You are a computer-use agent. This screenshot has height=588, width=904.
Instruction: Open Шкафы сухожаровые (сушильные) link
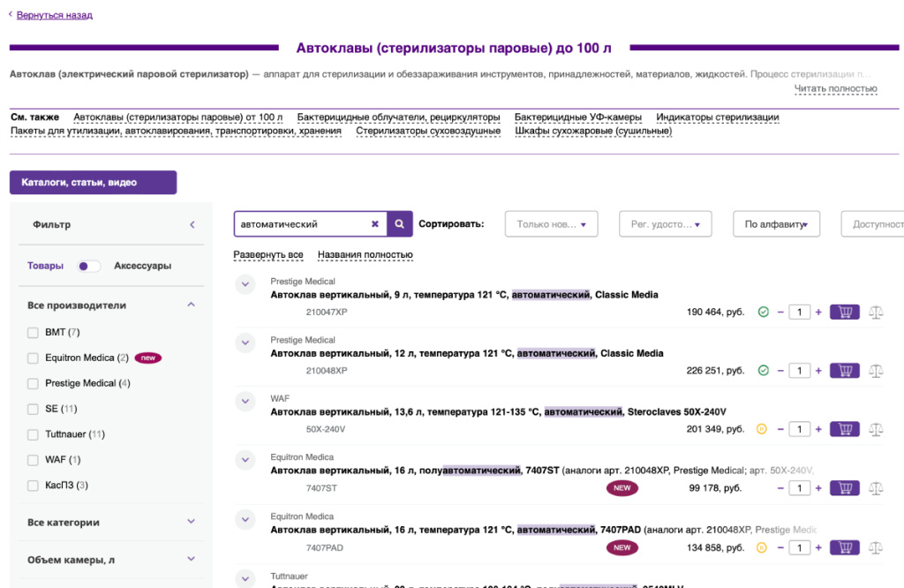pos(593,131)
